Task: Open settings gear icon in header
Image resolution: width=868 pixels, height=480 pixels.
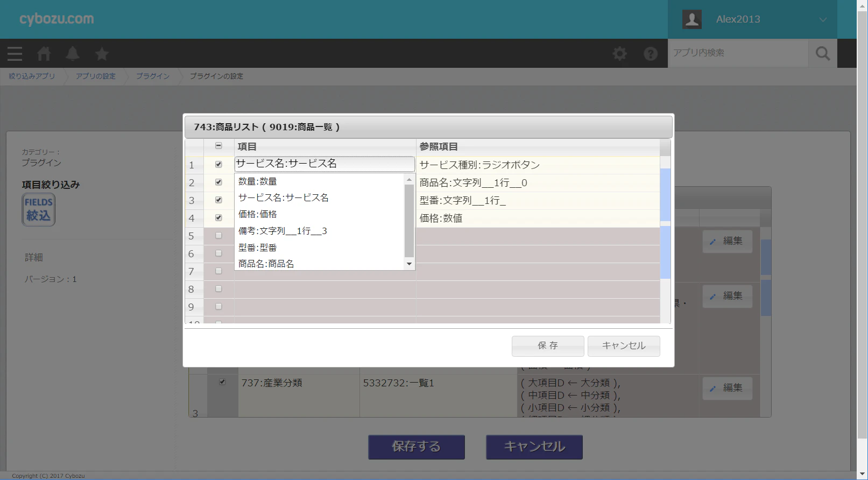Action: click(x=620, y=54)
